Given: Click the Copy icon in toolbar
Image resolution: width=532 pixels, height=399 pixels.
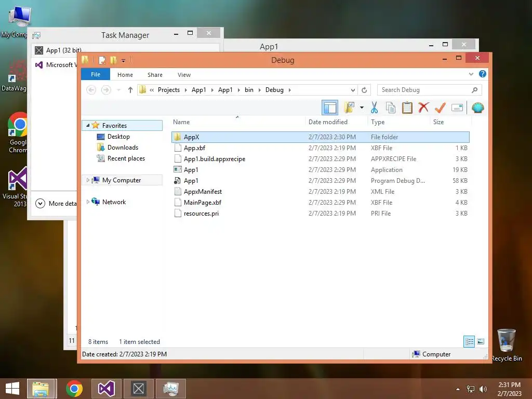Looking at the screenshot, I should click(x=391, y=108).
